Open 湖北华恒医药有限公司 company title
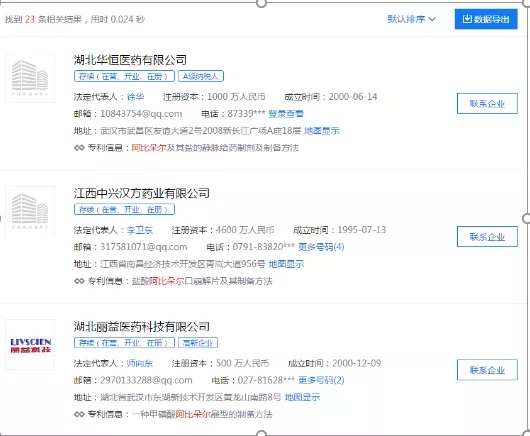This screenshot has width=530, height=436. tap(130, 60)
